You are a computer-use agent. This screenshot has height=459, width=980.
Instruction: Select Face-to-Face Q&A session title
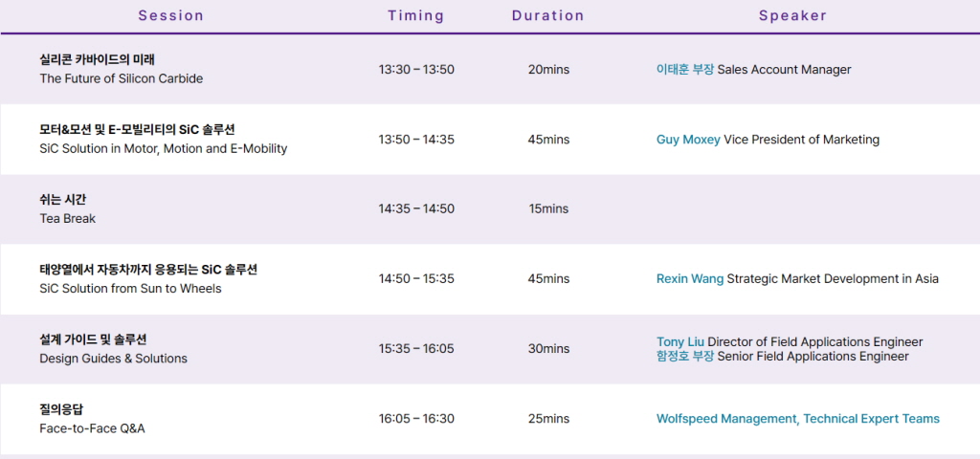click(x=92, y=429)
